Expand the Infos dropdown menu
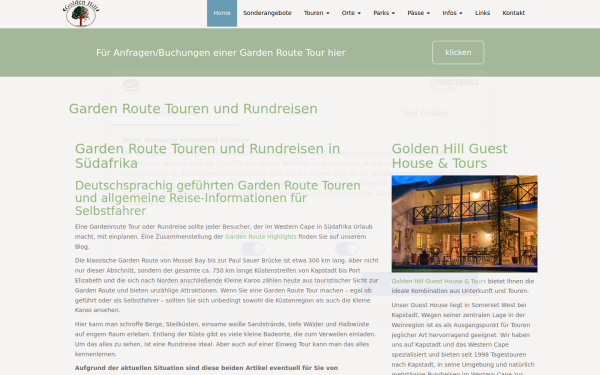Viewport: 600px width, 375px height. click(452, 13)
